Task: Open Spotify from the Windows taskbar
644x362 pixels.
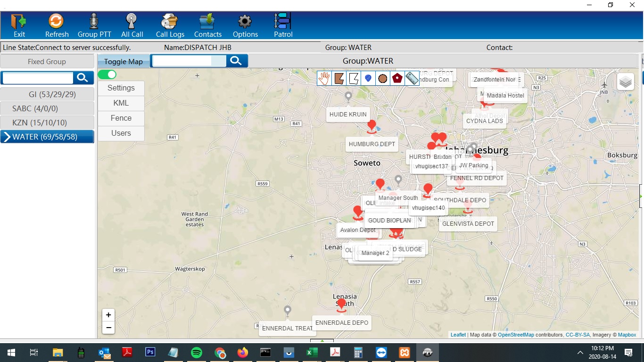Action: click(197, 353)
